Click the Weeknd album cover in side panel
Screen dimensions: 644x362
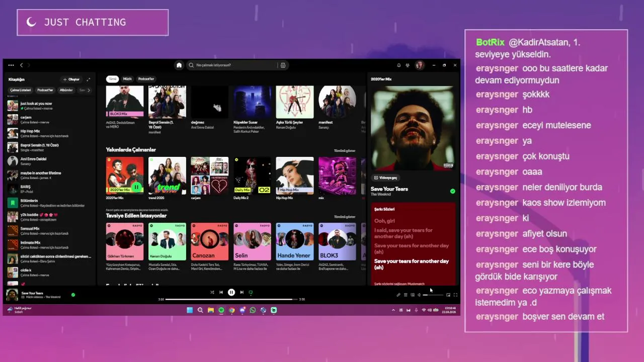(413, 128)
